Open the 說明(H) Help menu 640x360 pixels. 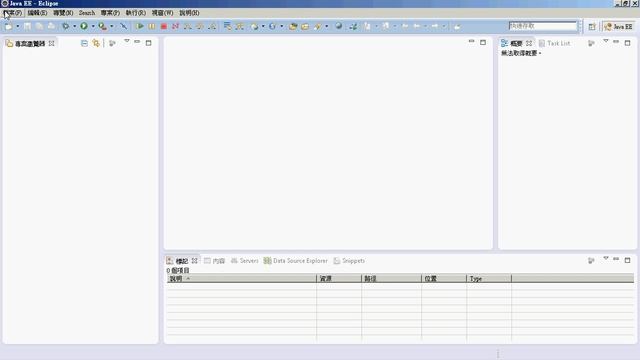[189, 13]
